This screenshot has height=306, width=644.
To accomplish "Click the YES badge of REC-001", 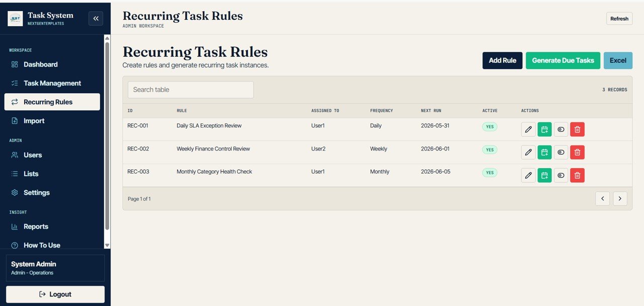I will pos(490,127).
